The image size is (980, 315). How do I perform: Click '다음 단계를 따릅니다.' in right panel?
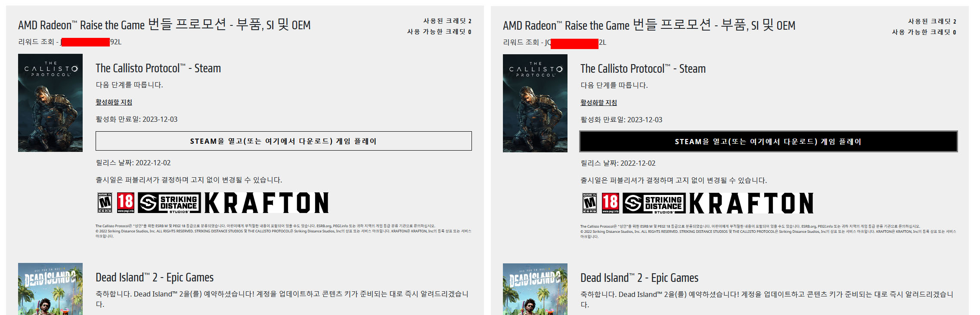[x=614, y=85]
